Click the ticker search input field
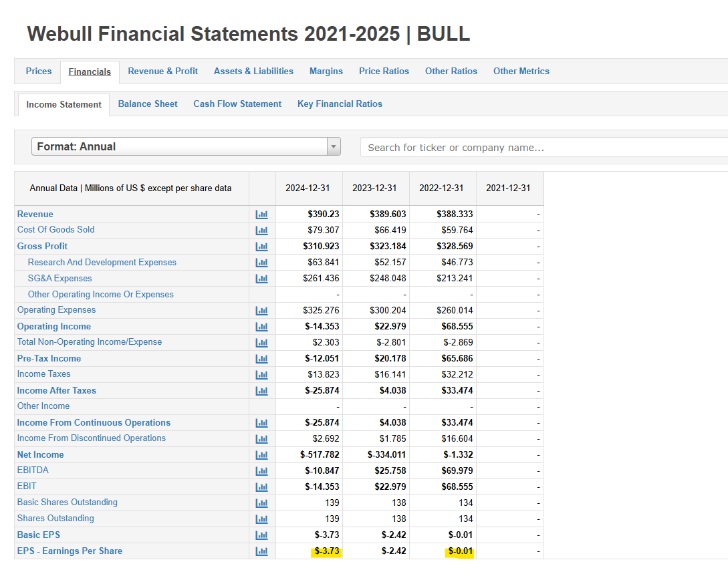 544,147
